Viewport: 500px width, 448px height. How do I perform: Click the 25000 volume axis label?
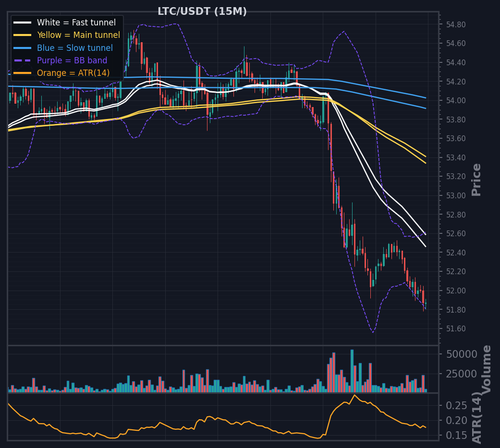462,374
